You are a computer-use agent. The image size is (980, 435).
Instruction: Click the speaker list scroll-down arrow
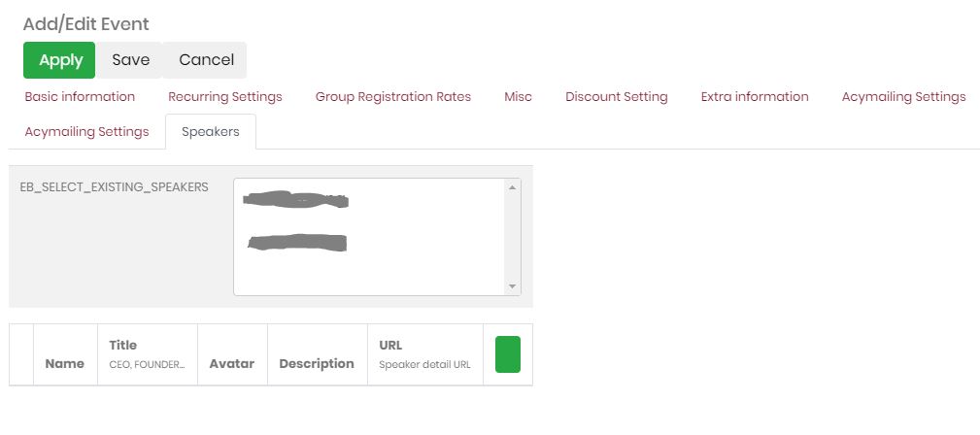point(513,286)
